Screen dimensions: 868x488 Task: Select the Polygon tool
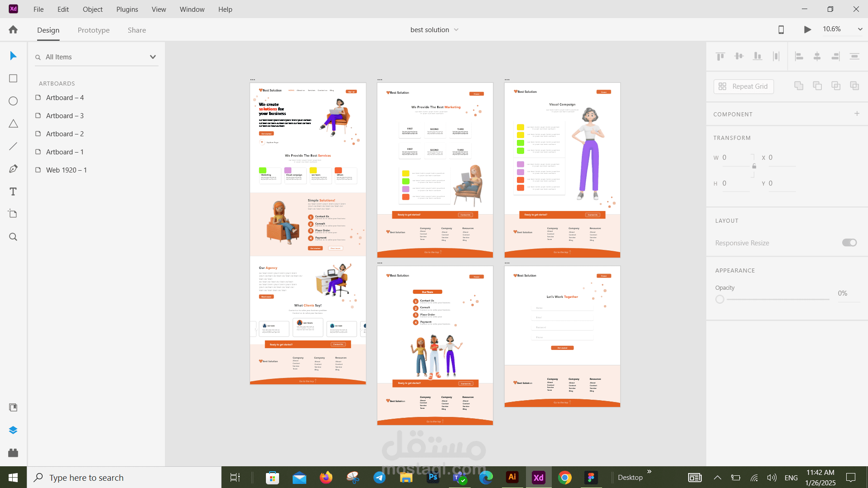(x=13, y=123)
